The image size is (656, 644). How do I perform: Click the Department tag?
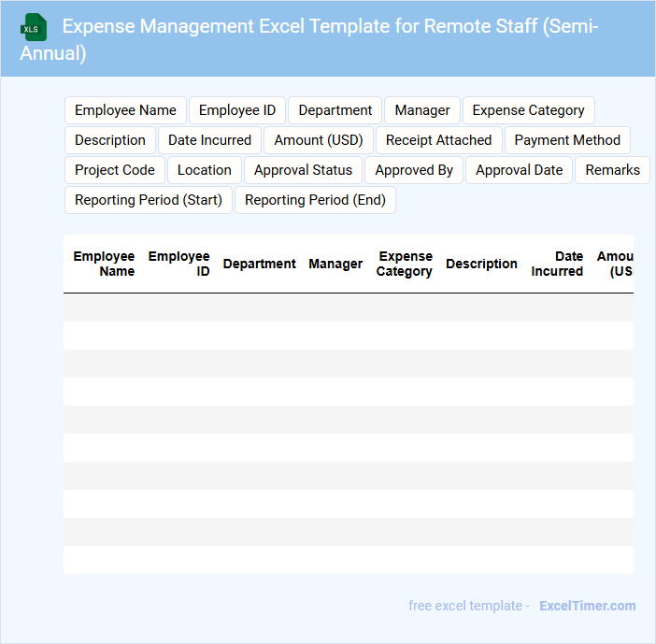click(335, 110)
